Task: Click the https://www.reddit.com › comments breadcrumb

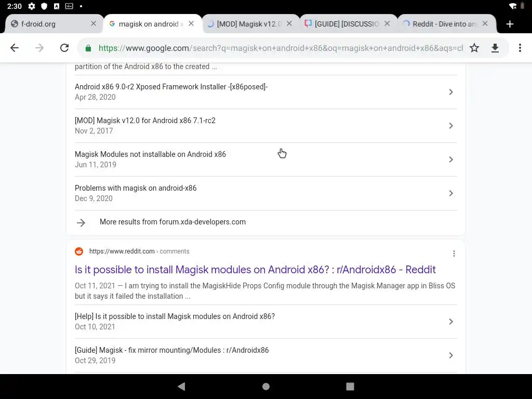Action: tap(139, 251)
